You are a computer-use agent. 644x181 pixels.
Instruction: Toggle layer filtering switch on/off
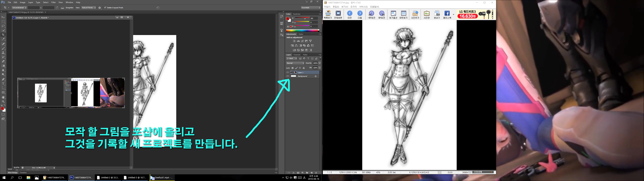coord(320,58)
